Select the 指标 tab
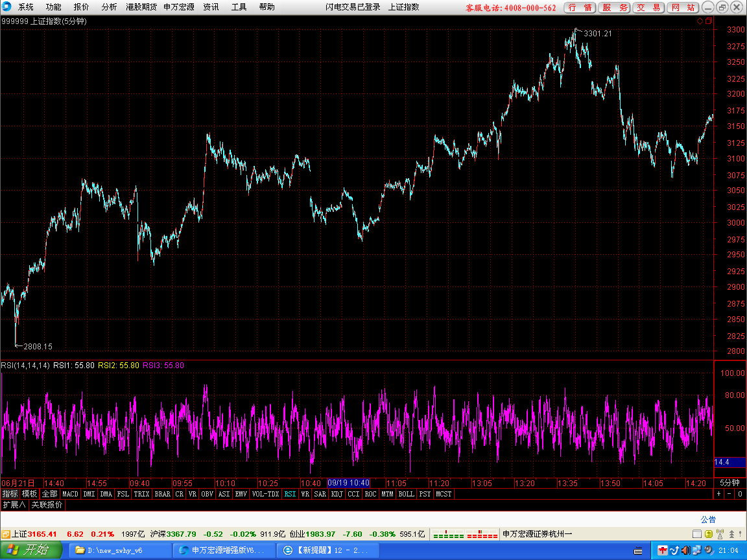Image resolution: width=747 pixels, height=560 pixels. (10, 494)
